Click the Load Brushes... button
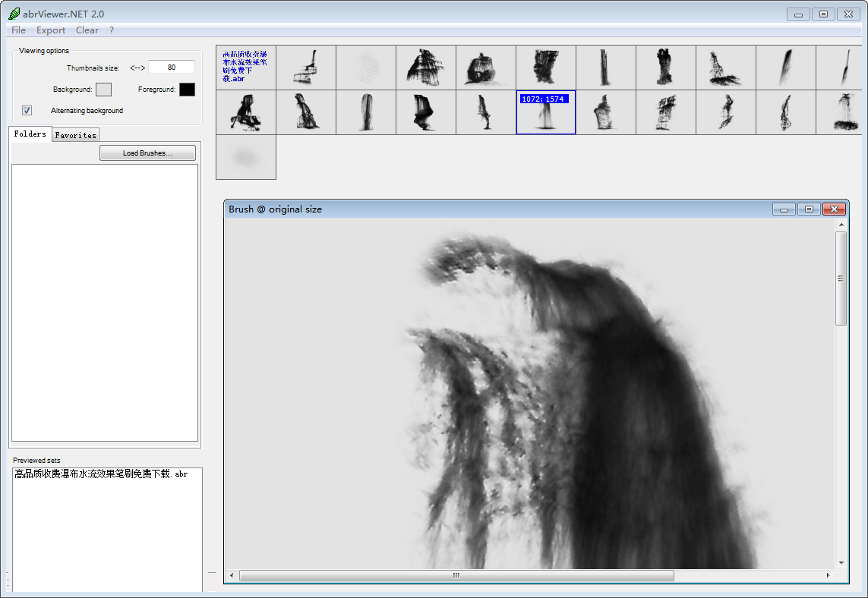Image resolution: width=868 pixels, height=598 pixels. pos(147,153)
